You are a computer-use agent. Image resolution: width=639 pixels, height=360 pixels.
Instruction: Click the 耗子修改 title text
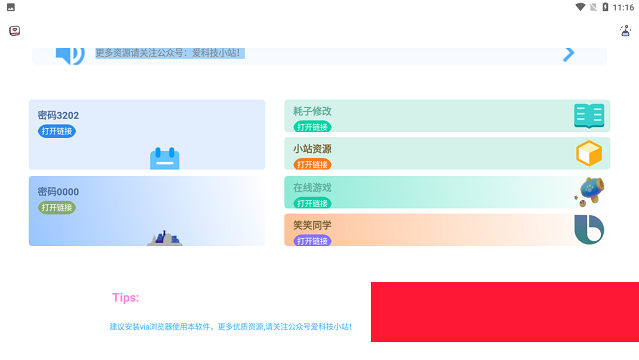[x=312, y=111]
